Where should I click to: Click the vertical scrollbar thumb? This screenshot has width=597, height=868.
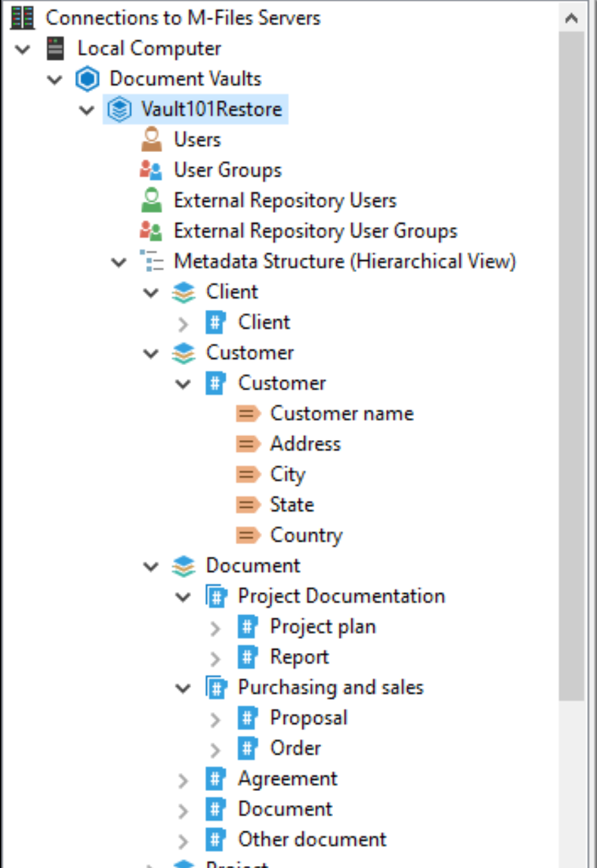pos(571,366)
